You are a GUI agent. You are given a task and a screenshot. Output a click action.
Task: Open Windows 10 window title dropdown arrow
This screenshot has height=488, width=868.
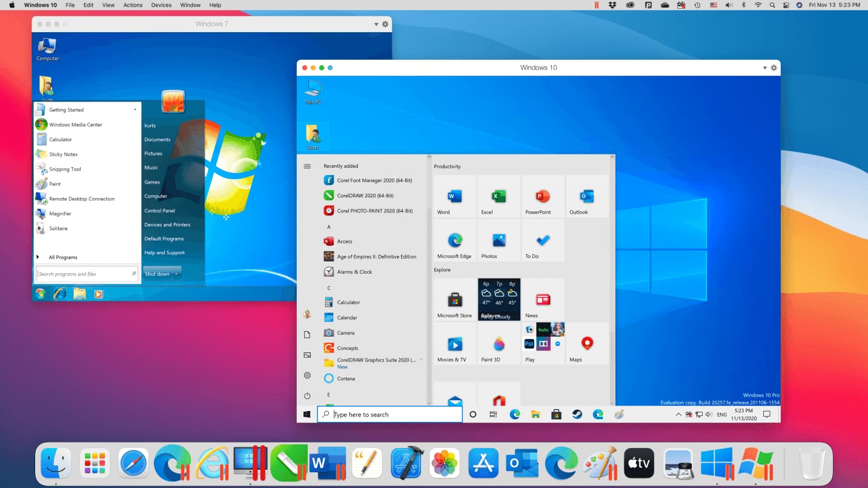765,68
